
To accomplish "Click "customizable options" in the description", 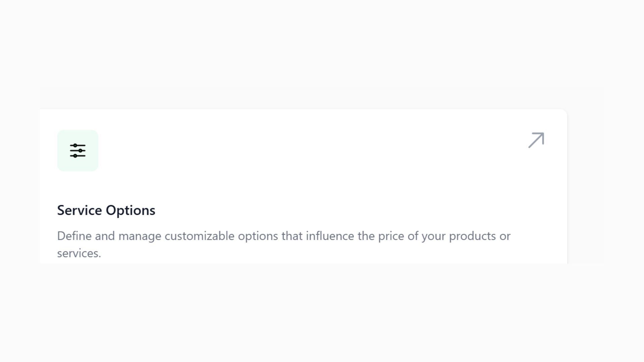I will pos(221,236).
